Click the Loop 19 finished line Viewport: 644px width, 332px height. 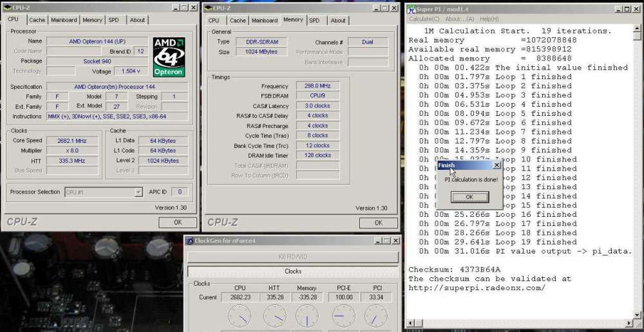[x=498, y=242]
